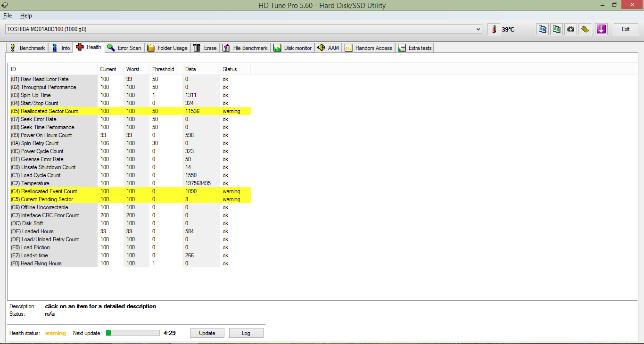
Task: Click the HD Tune title bar icon
Action: (x=4, y=5)
